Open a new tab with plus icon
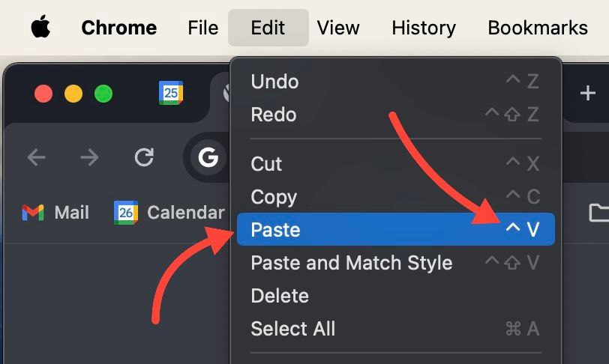 [588, 93]
